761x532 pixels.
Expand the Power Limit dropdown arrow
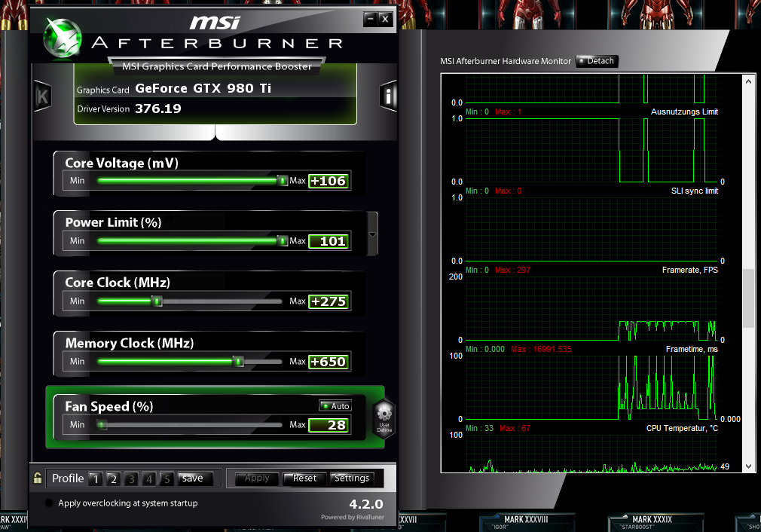[372, 234]
